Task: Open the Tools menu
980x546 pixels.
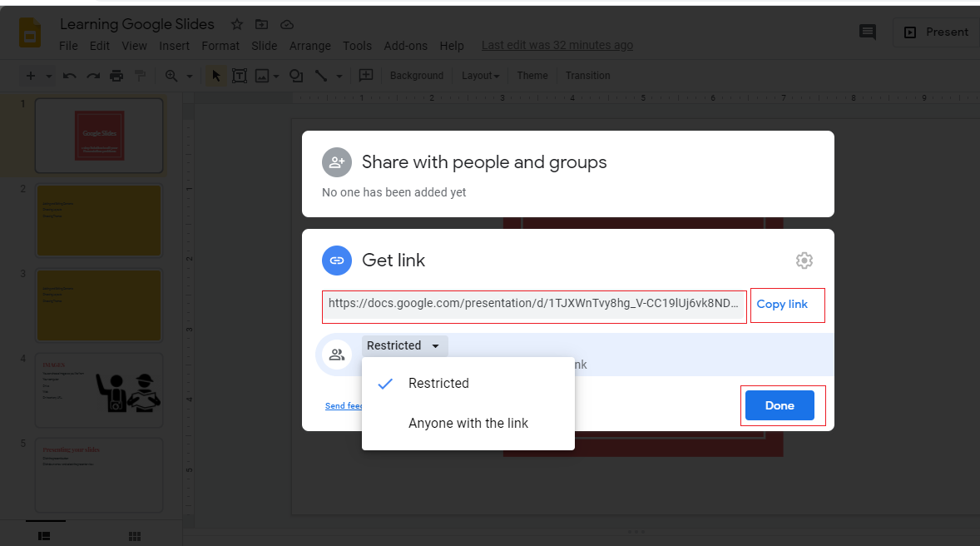Action: tap(357, 46)
